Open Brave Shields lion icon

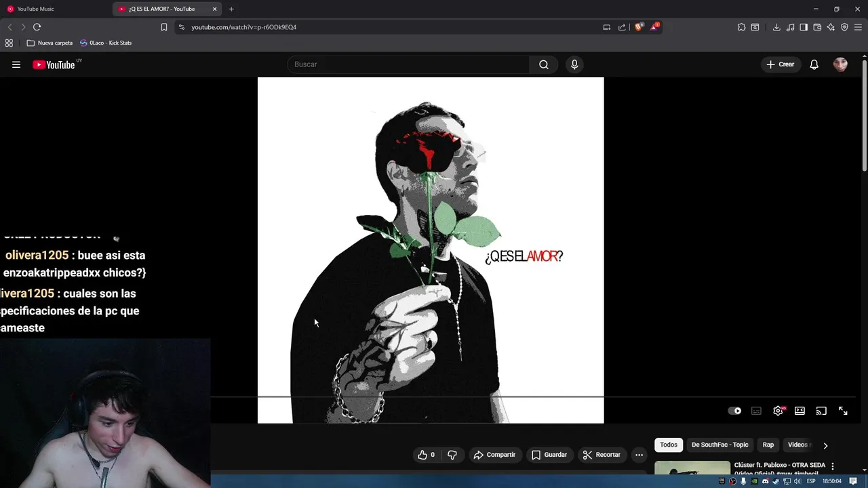coord(638,27)
